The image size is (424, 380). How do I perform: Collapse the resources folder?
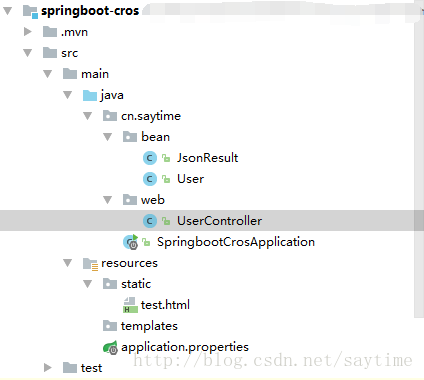pyautogui.click(x=68, y=263)
